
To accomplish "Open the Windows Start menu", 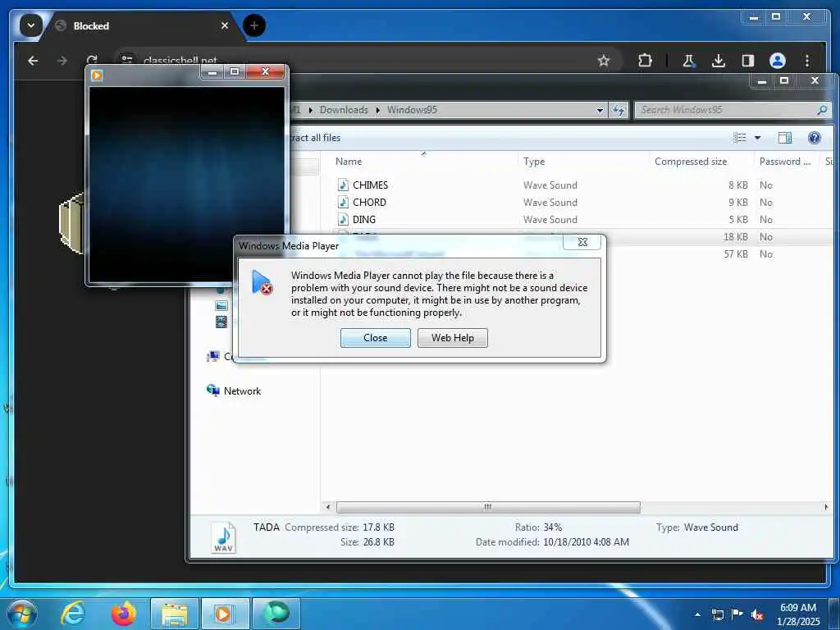I will 22,614.
